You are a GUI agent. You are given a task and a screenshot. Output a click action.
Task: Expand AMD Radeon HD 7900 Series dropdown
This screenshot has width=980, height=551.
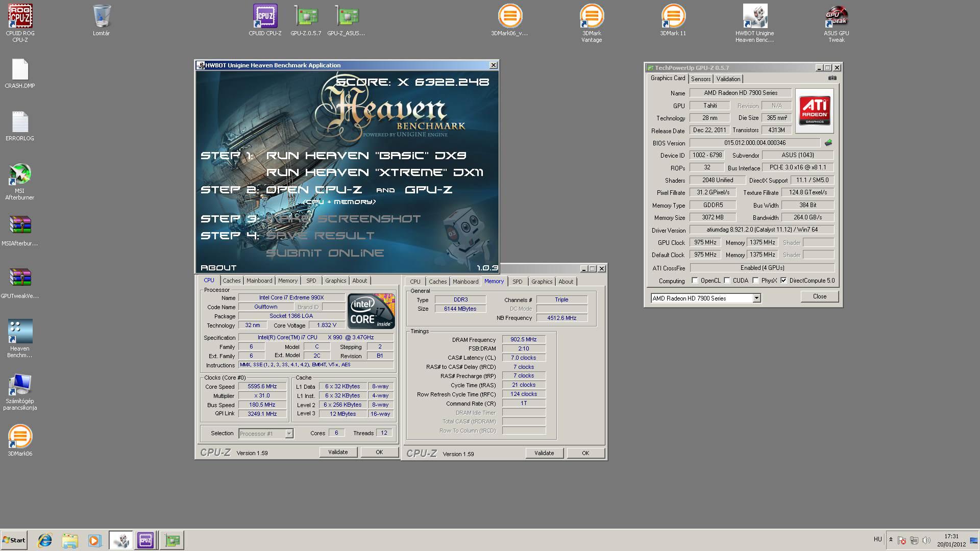(756, 298)
